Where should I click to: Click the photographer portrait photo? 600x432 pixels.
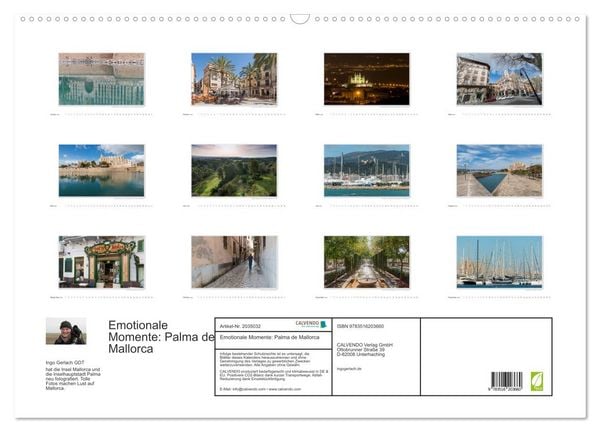point(66,331)
